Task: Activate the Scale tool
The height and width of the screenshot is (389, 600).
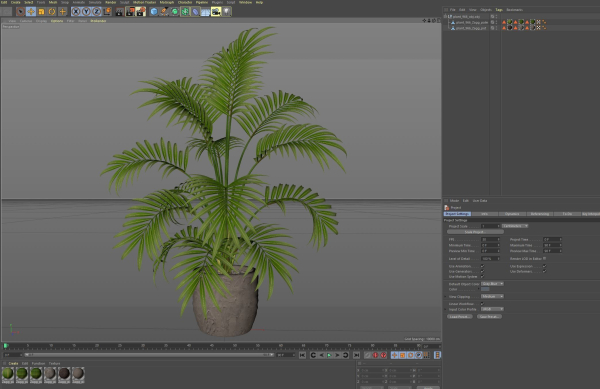Action: pos(41,12)
